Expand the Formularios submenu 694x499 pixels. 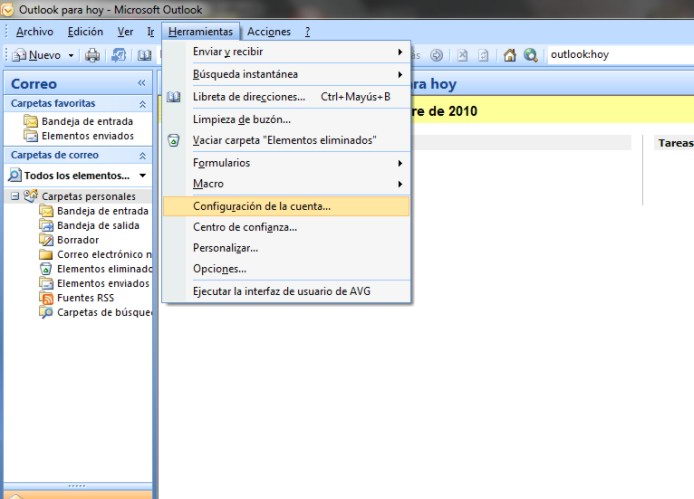pyautogui.click(x=400, y=163)
